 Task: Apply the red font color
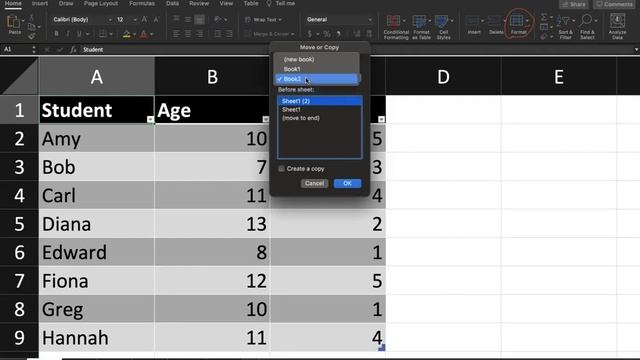tap(143, 34)
